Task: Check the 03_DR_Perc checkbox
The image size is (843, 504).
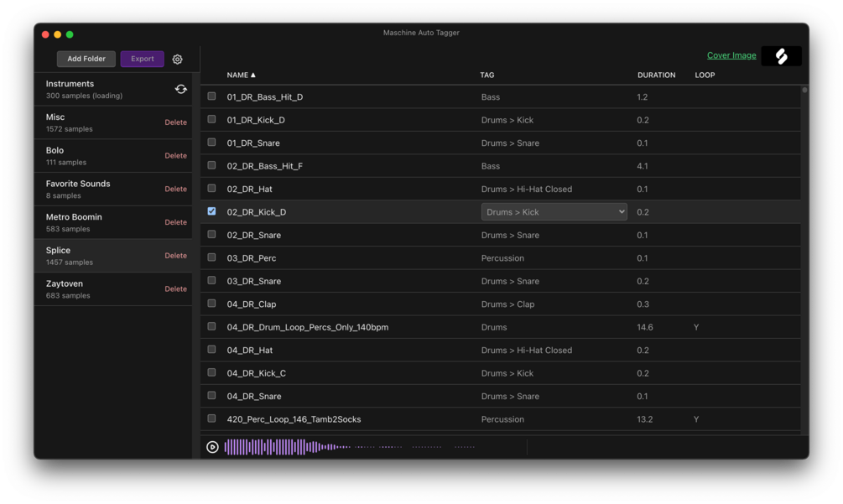Action: [x=212, y=257]
